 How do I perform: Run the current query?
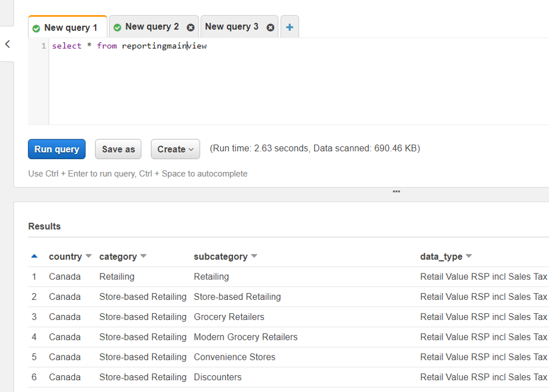[56, 149]
